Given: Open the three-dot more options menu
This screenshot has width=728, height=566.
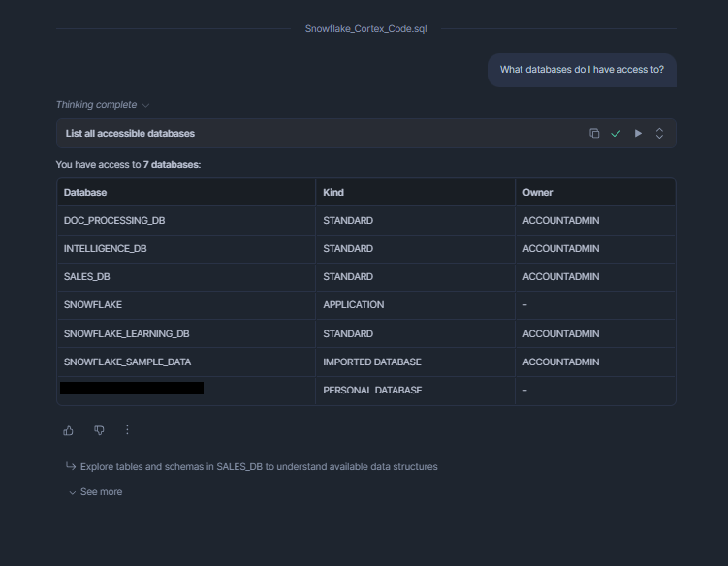Looking at the screenshot, I should tap(127, 430).
